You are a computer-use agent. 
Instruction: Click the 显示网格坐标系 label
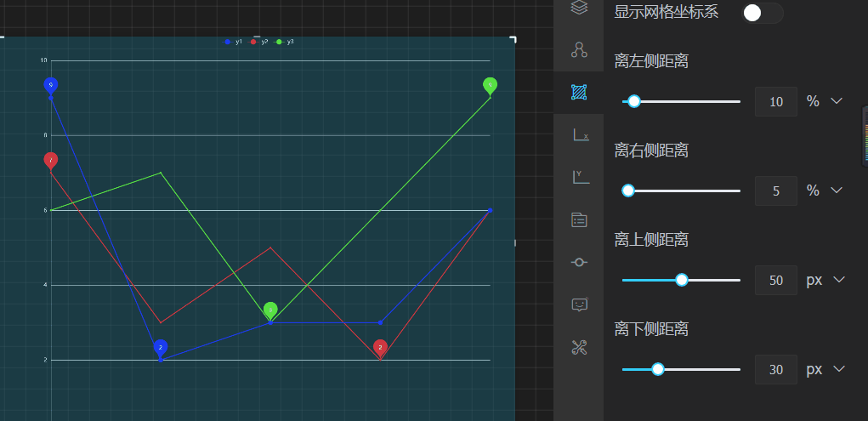pyautogui.click(x=666, y=12)
